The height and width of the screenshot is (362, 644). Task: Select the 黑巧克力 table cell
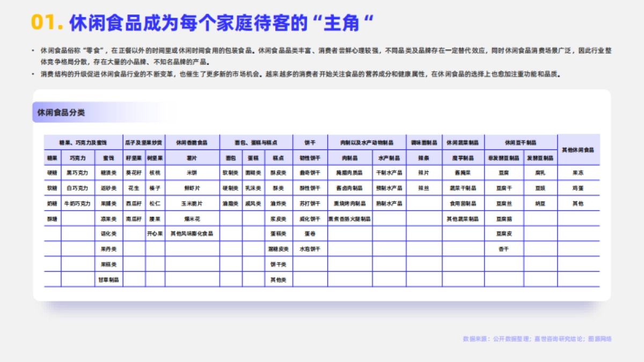coord(77,173)
